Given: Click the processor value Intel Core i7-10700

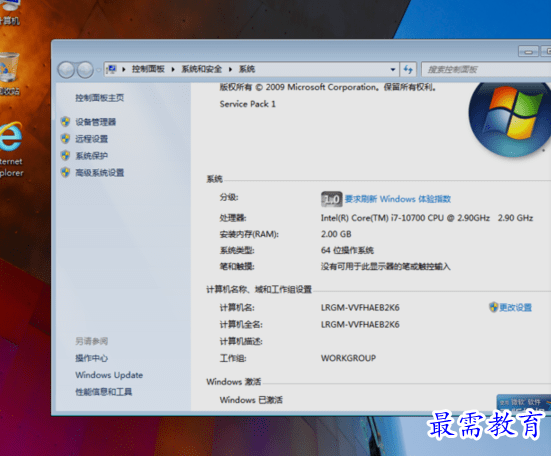Looking at the screenshot, I should pyautogui.click(x=427, y=218).
